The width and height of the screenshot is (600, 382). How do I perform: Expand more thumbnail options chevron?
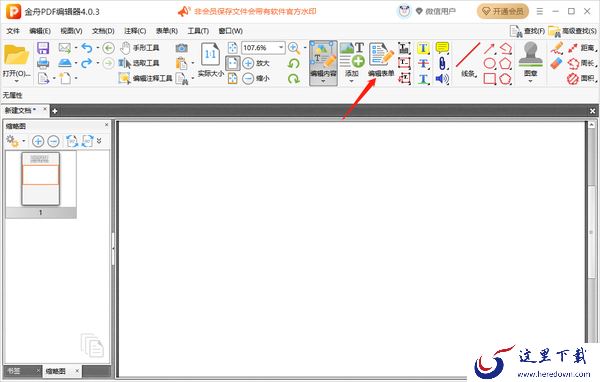[99, 141]
